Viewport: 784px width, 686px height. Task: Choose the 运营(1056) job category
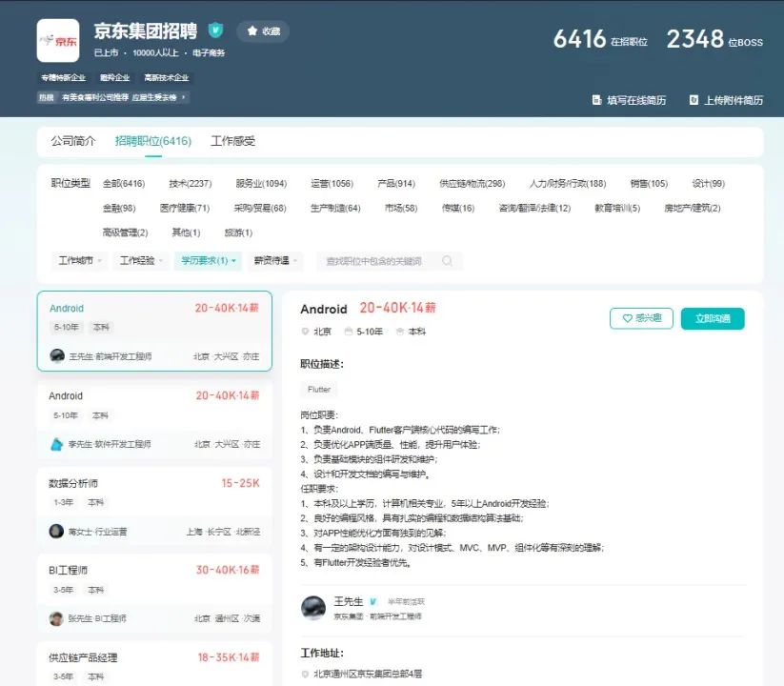(x=332, y=184)
